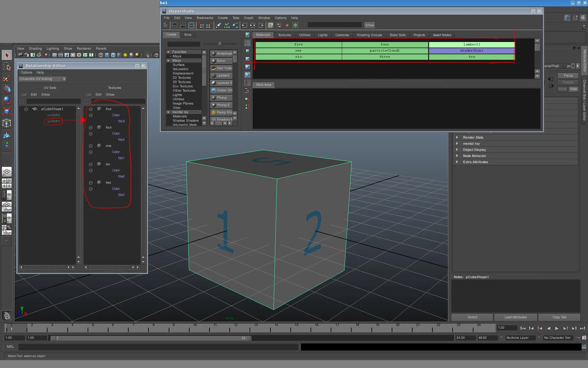The image size is (588, 368).
Task: Select the lambert1 material swatch
Action: 472,44
